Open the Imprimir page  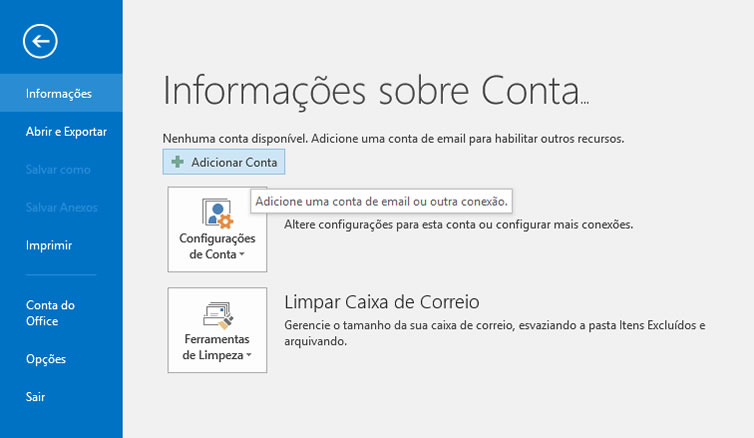tap(49, 246)
